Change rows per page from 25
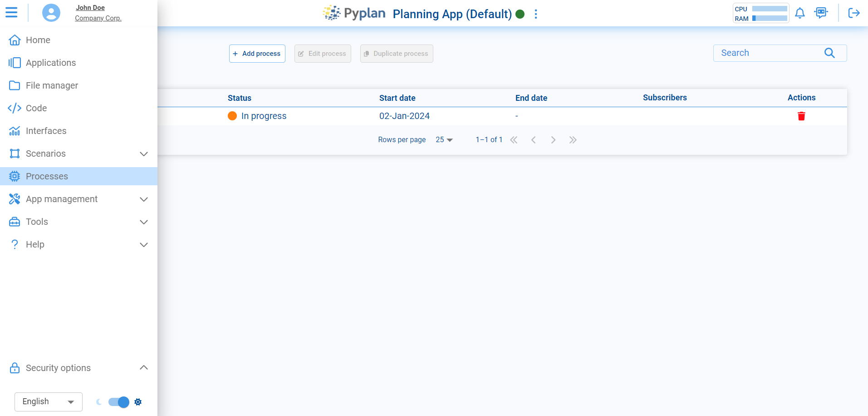 click(443, 139)
